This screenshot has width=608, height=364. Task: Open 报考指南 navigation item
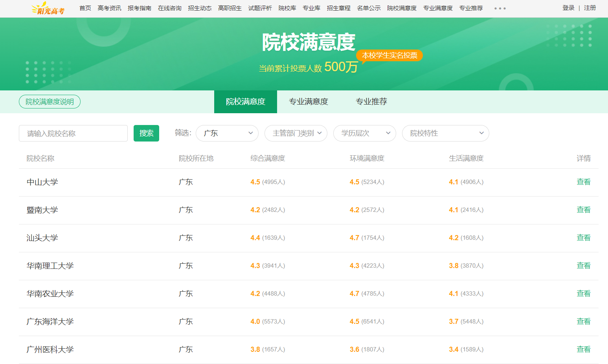tap(140, 8)
